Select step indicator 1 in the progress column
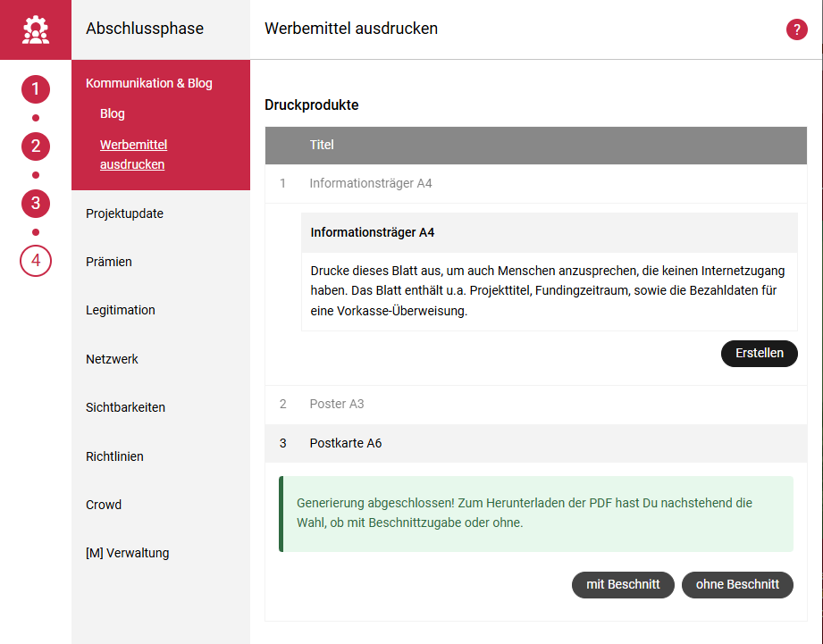 (x=35, y=89)
